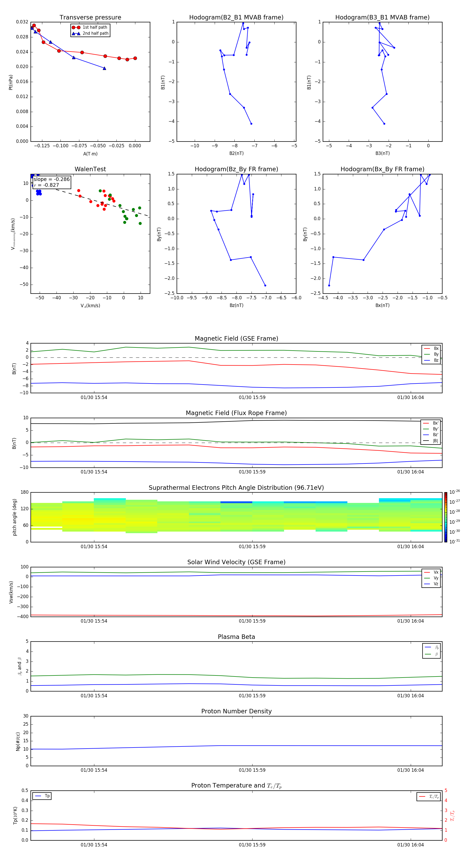Click the last blue triangle in Transverse pressure

point(104,68)
